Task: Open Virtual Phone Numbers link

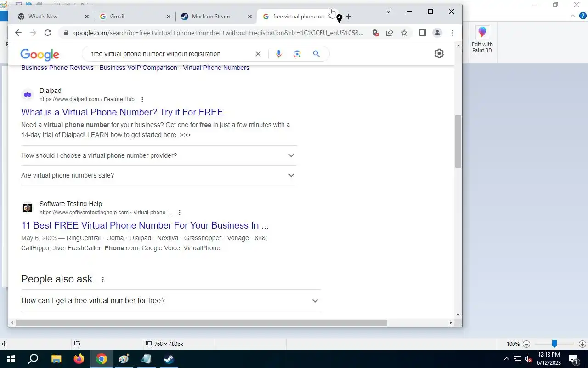Action: pyautogui.click(x=216, y=68)
